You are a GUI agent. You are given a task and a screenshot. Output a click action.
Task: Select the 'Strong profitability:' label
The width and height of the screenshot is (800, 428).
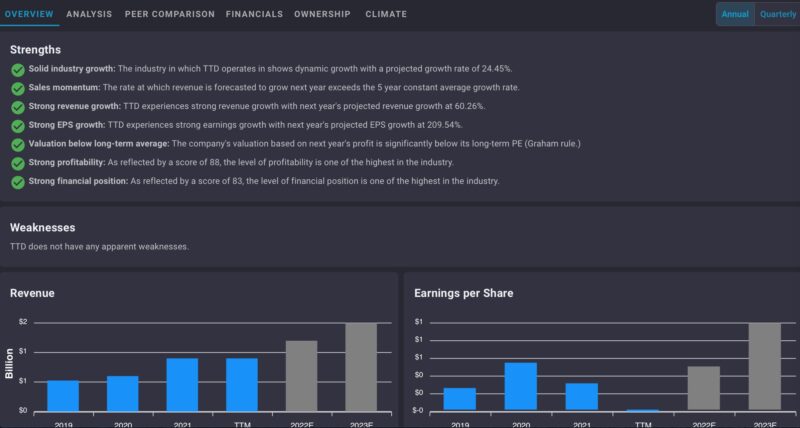coord(67,162)
